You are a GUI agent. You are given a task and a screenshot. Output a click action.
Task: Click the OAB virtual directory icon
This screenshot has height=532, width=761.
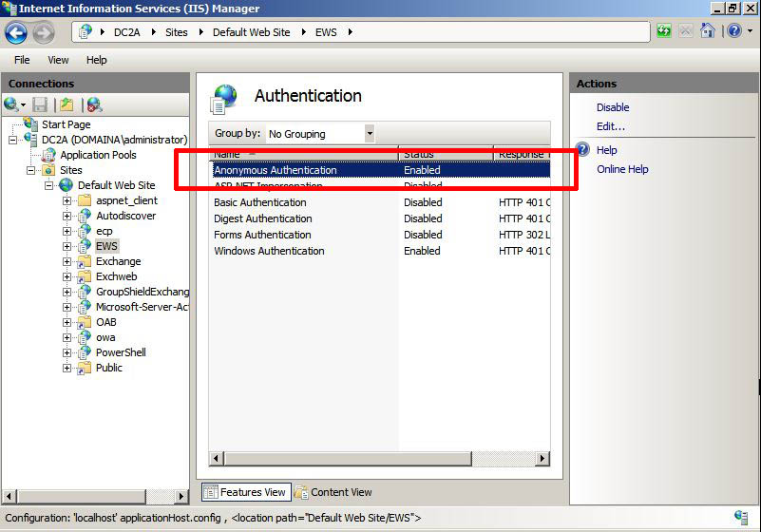click(85, 322)
